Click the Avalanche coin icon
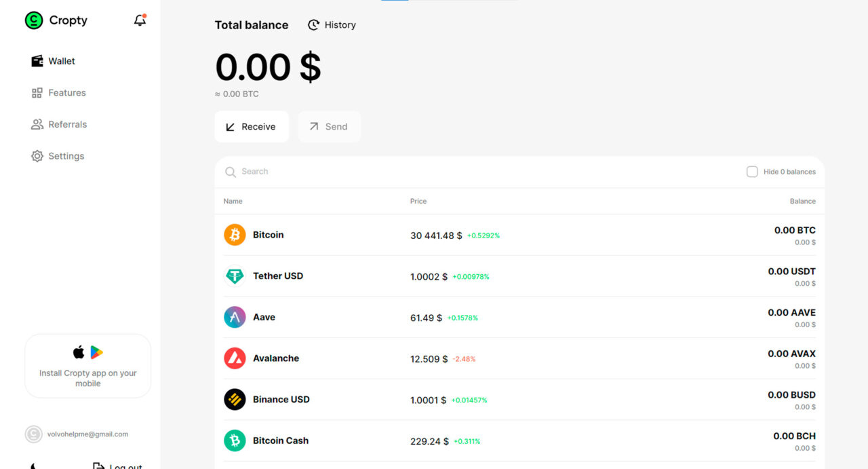The image size is (868, 469). point(235,358)
